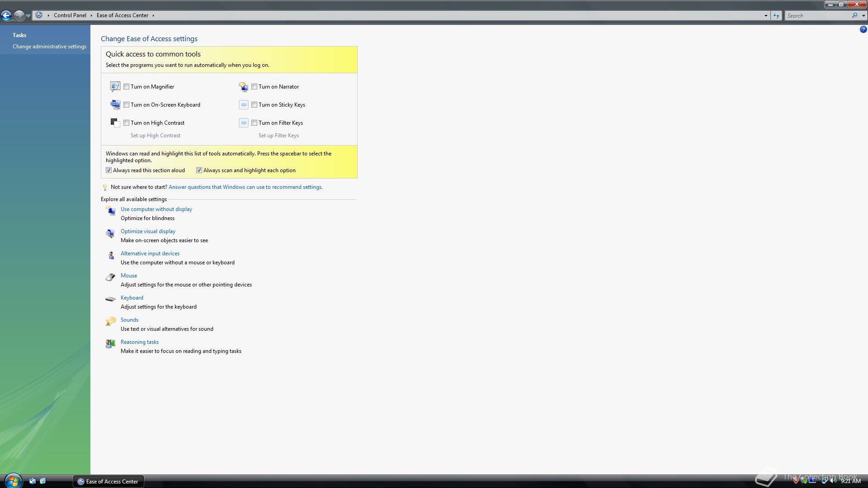Open Set up Filter Keys link
Viewport: 868px width, 488px height.
pyautogui.click(x=278, y=136)
